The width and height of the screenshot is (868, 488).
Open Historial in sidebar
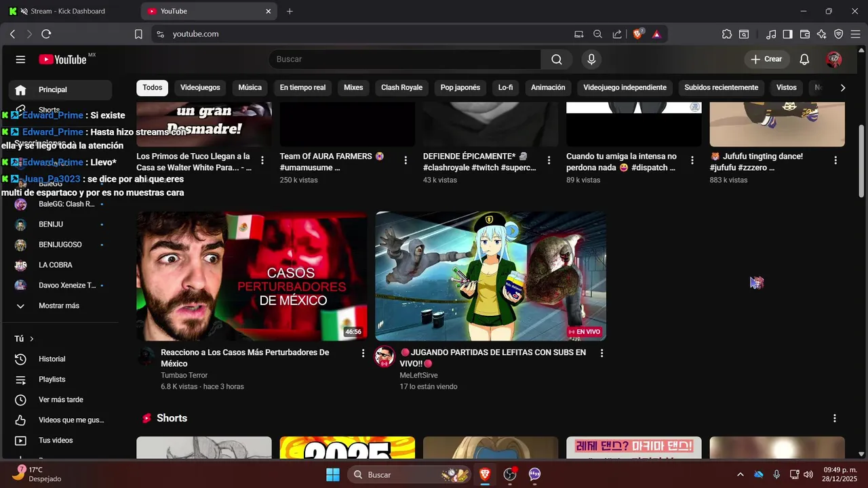(x=60, y=359)
